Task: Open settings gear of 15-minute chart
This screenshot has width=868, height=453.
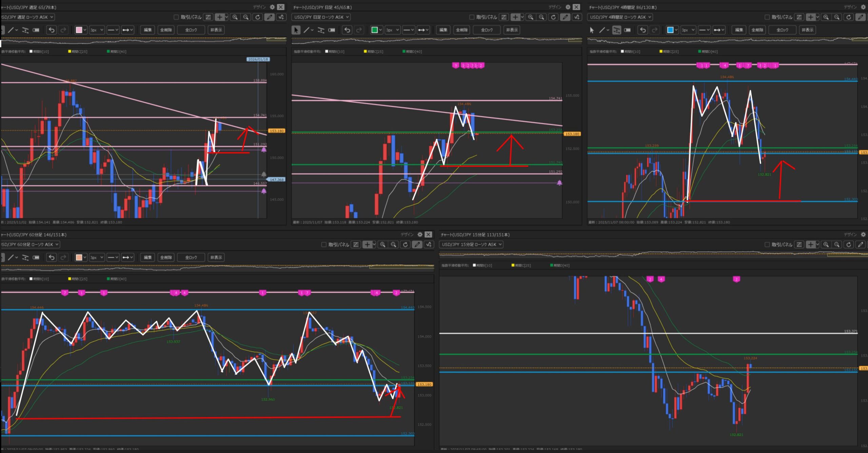Action: (863, 235)
